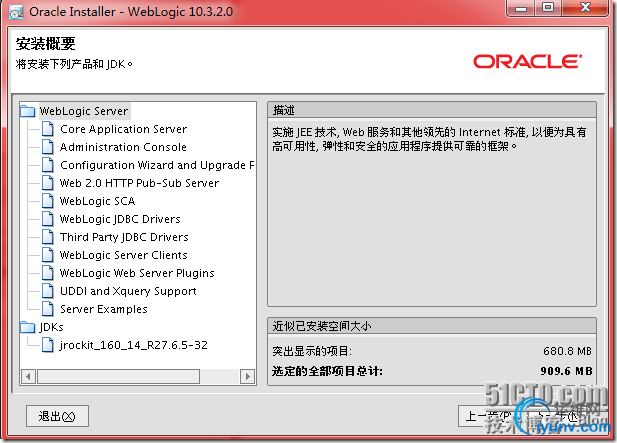Select Web 2.0 HTTP Pub-Sub Server item
This screenshot has width=617, height=443.
coord(139,183)
